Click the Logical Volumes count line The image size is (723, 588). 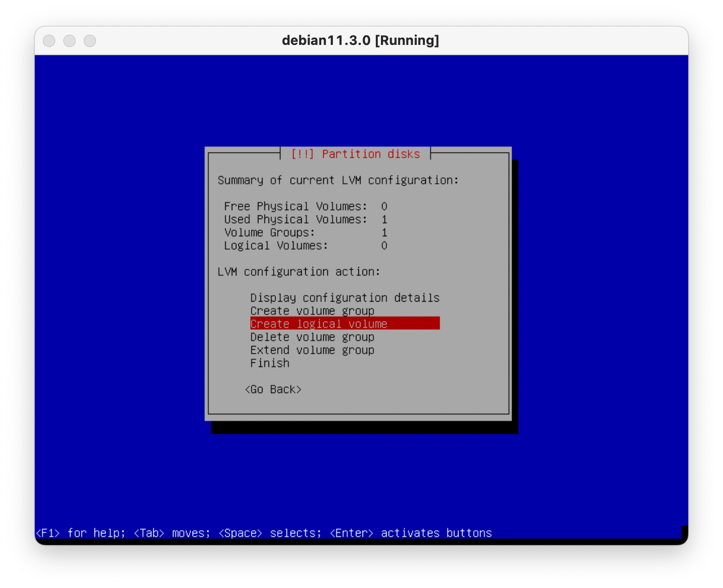305,246
